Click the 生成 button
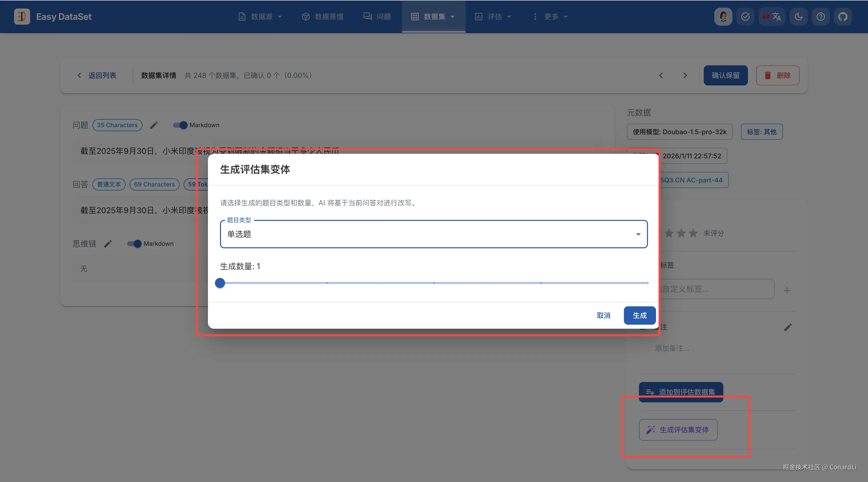 (639, 315)
